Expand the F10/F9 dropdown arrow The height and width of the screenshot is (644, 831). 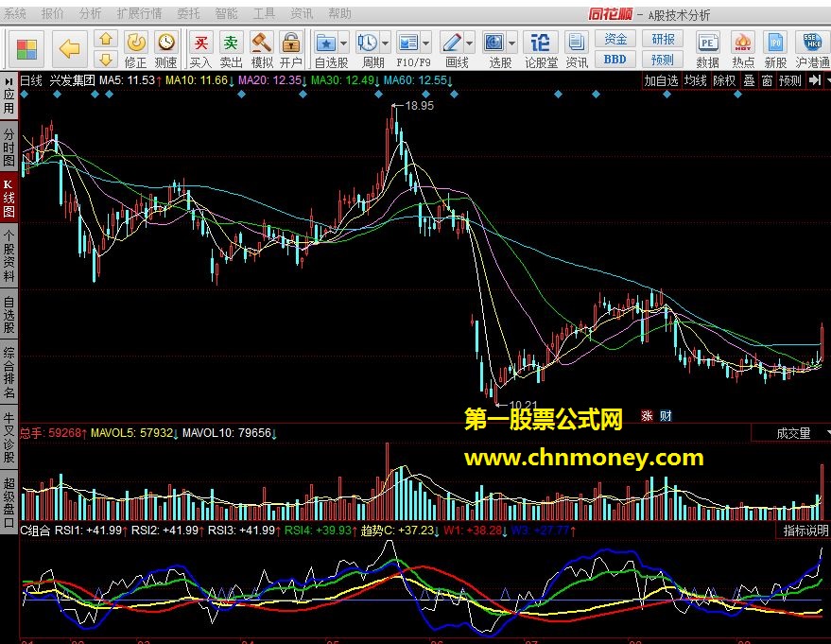[426, 43]
